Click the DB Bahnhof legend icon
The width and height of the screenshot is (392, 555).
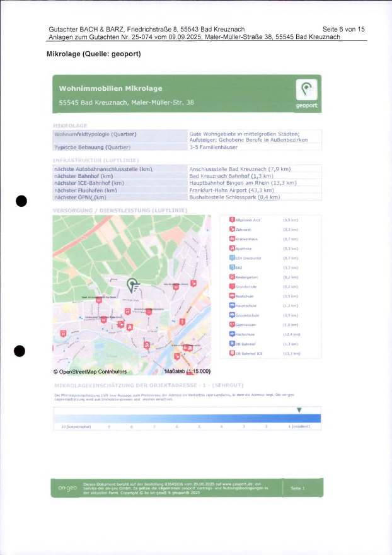(232, 344)
